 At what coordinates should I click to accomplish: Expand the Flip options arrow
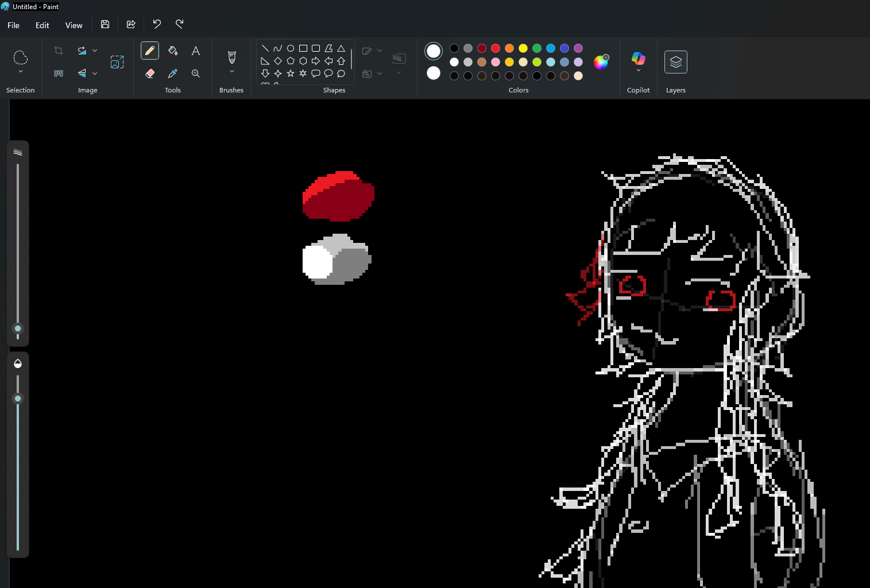95,73
